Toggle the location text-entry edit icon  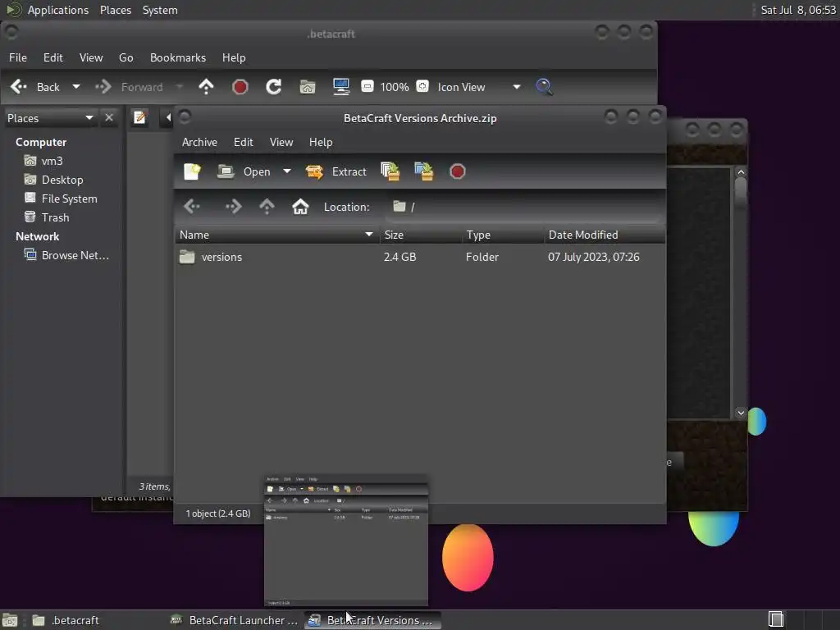pyautogui.click(x=139, y=117)
